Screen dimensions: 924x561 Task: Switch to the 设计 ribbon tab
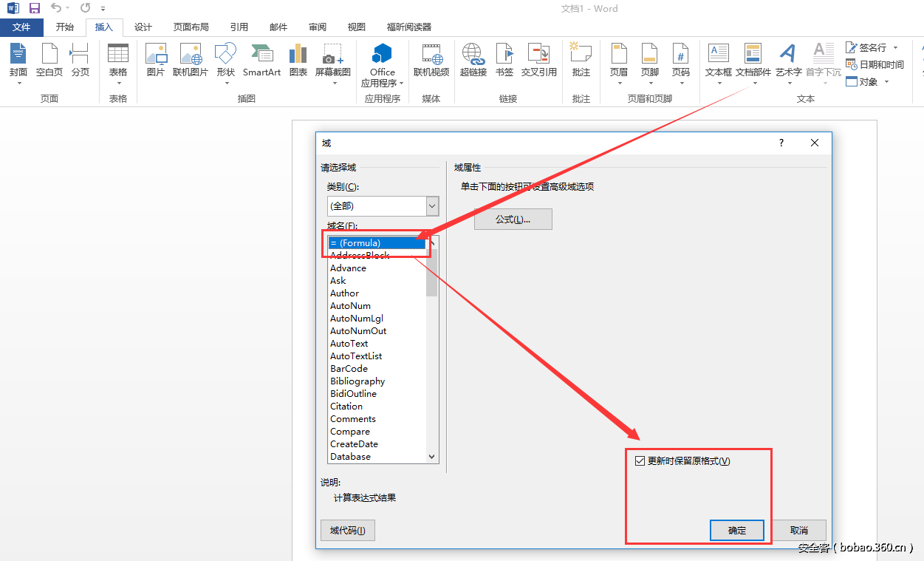point(143,27)
